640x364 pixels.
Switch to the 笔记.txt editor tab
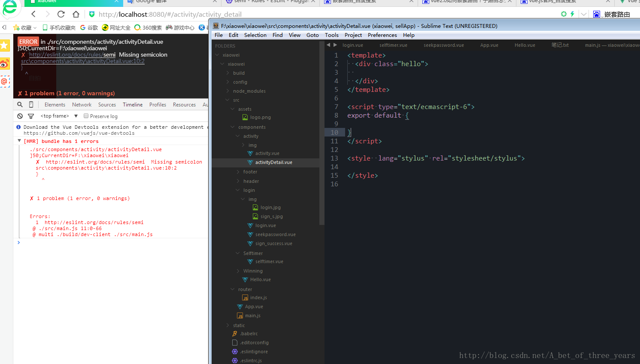click(560, 45)
